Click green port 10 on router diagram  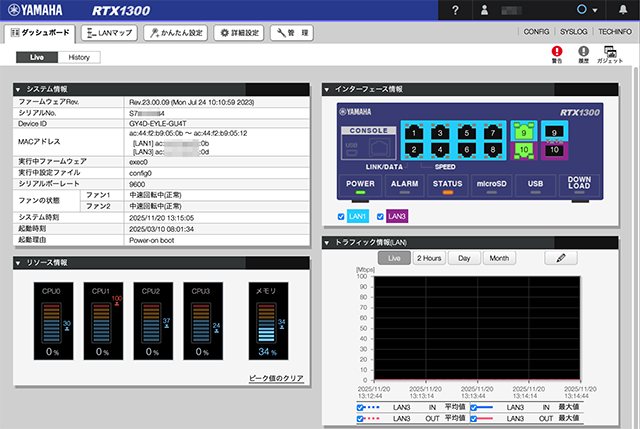coord(524,150)
